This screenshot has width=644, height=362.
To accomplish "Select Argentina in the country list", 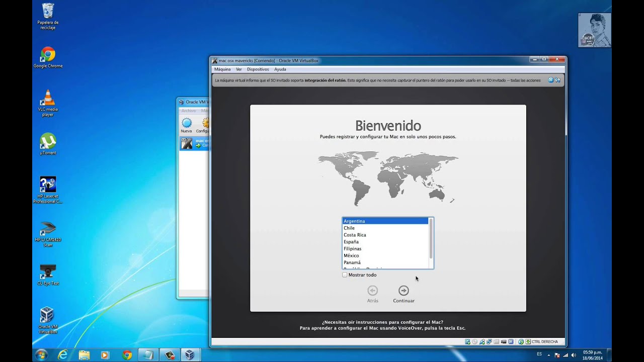I will (385, 221).
